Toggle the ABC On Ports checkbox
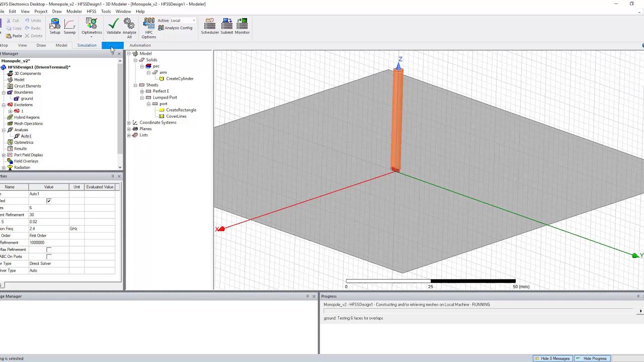 [x=49, y=257]
